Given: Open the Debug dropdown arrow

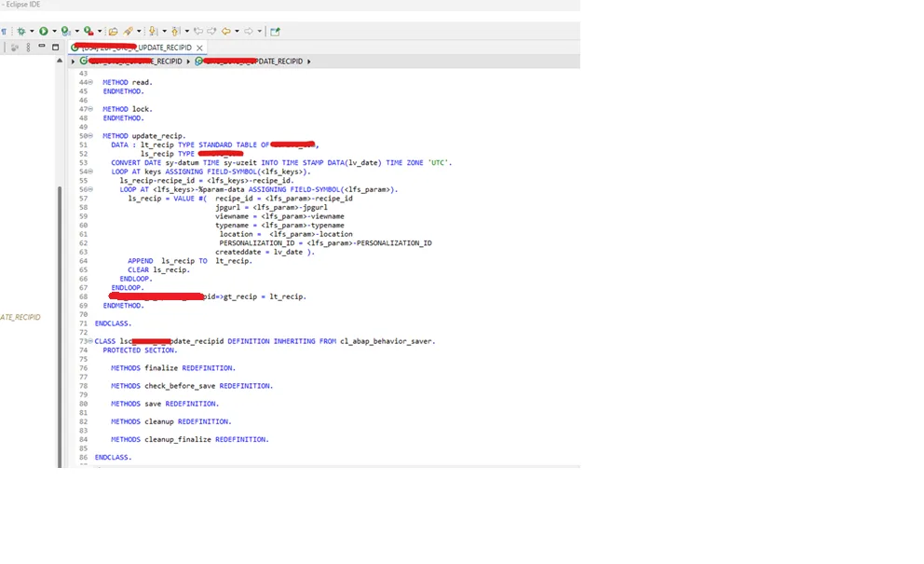Looking at the screenshot, I should coord(33,32).
